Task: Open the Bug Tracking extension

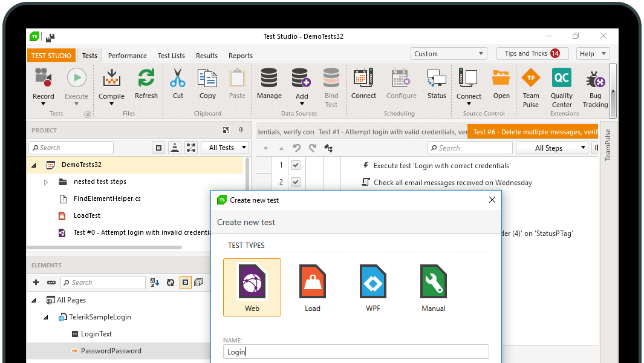Action: (595, 79)
